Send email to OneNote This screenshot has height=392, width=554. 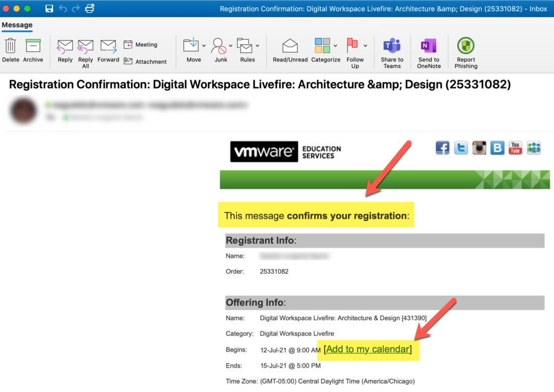pyautogui.click(x=429, y=53)
